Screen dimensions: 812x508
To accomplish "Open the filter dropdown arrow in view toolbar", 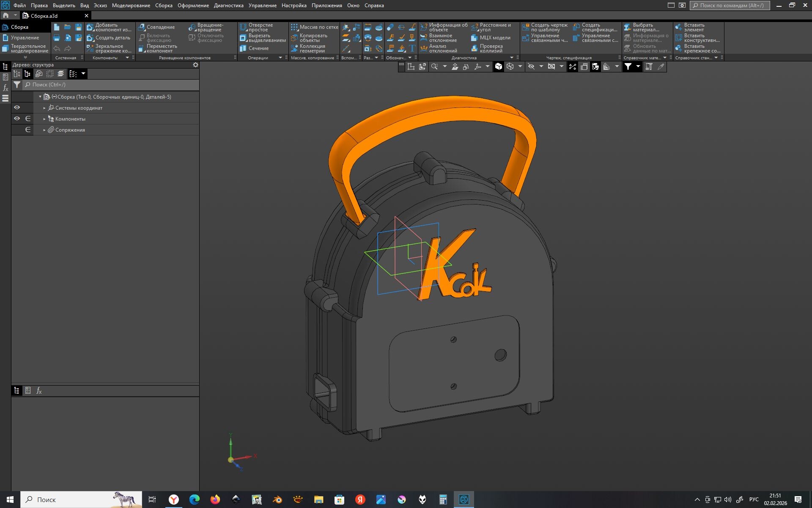I will (x=638, y=66).
